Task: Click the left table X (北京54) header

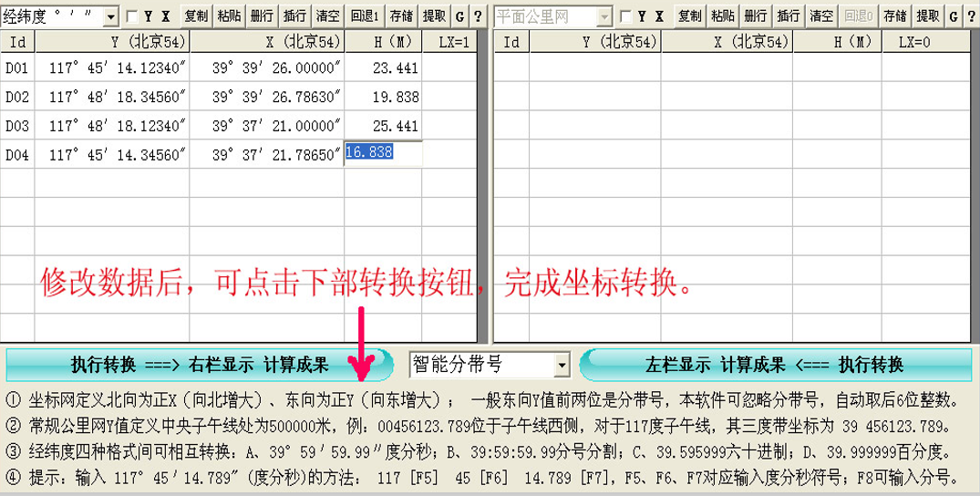Action: pos(267,42)
